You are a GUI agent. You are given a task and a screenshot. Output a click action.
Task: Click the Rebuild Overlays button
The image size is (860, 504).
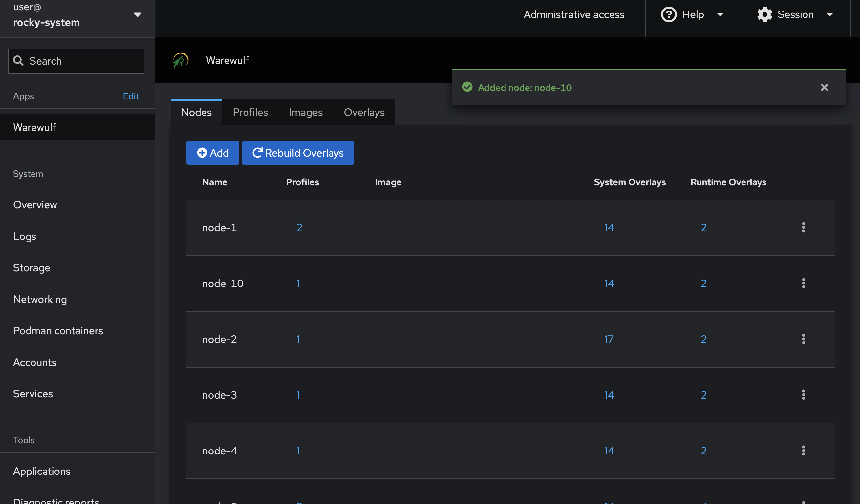pos(298,153)
